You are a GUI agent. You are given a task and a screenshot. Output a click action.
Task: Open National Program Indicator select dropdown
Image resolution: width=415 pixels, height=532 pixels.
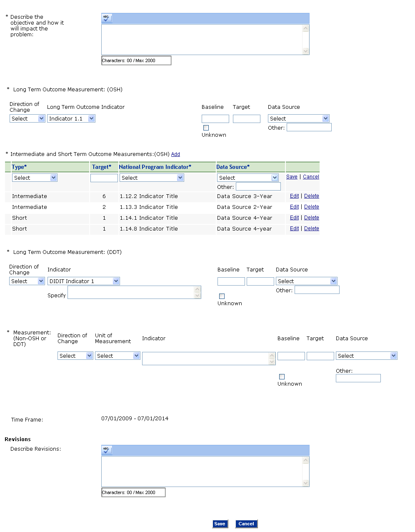(152, 178)
